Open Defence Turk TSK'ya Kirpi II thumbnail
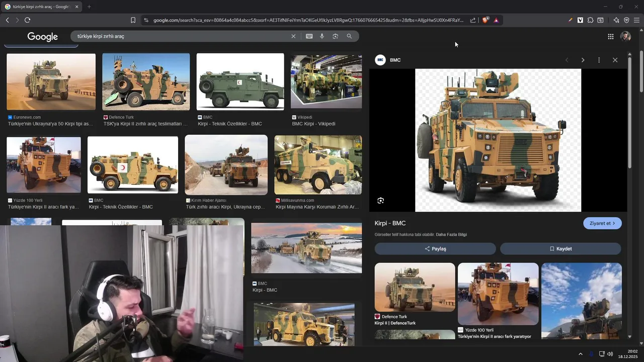 [x=146, y=81]
